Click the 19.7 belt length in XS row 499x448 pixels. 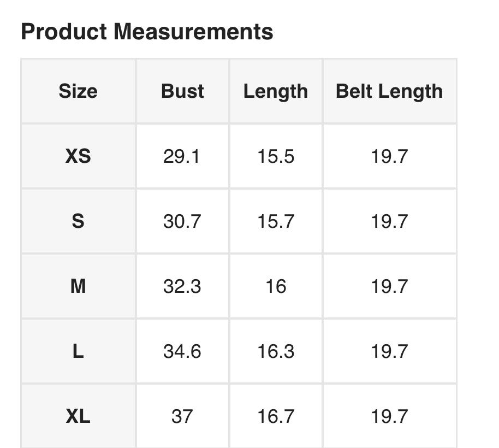click(x=389, y=156)
